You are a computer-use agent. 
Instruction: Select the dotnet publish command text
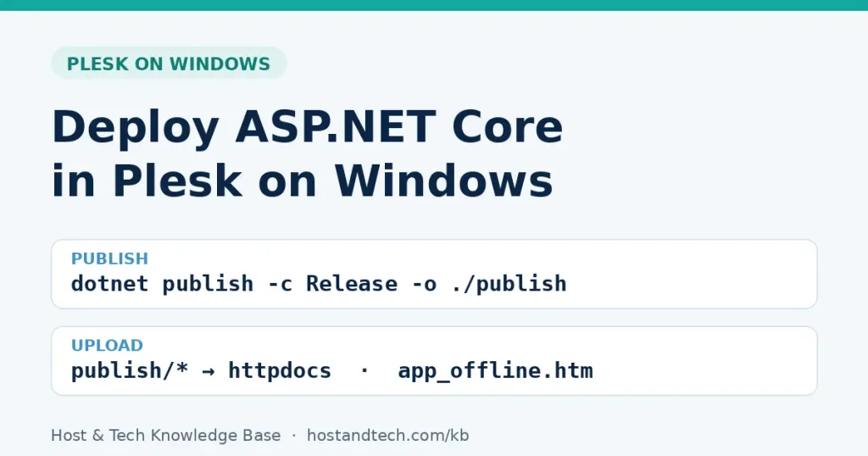click(x=319, y=284)
